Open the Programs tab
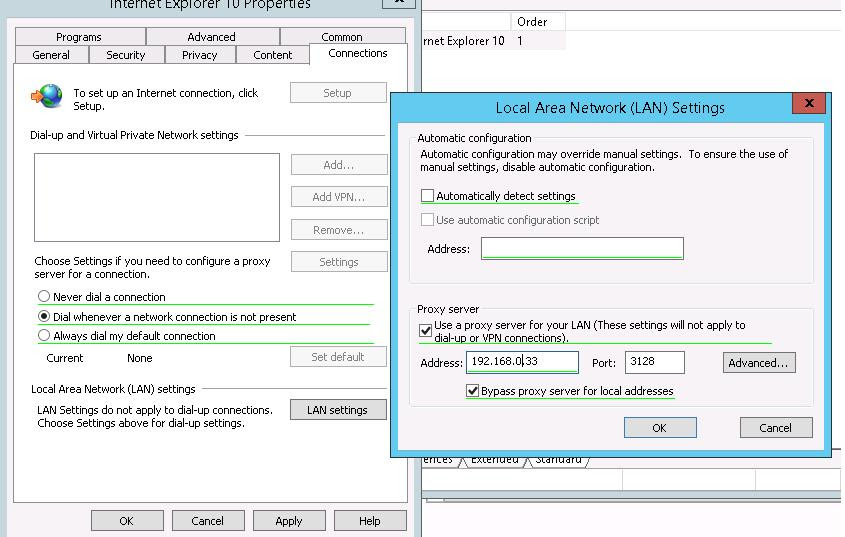Viewport: 845px width, 537px height. [79, 37]
